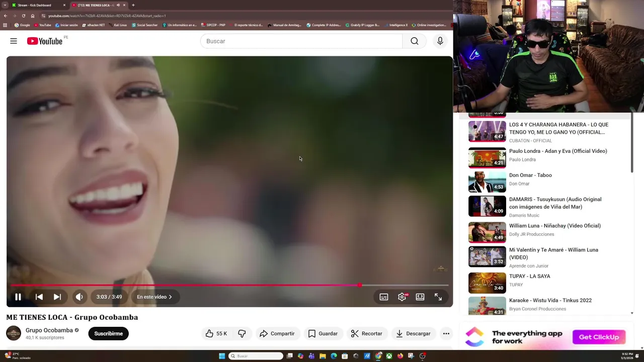Open Grupo Ocobamba channel avatar

[x=14, y=333]
